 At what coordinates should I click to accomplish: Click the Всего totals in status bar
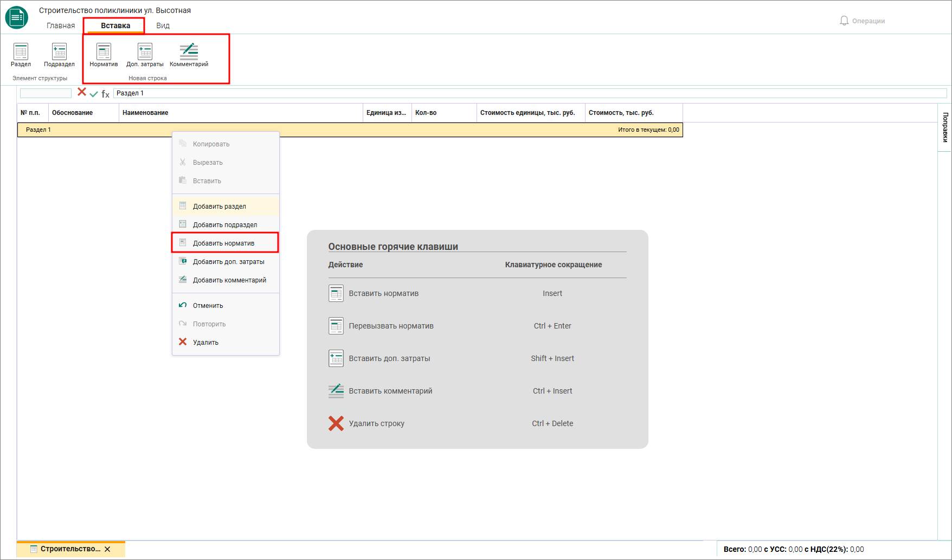click(794, 549)
